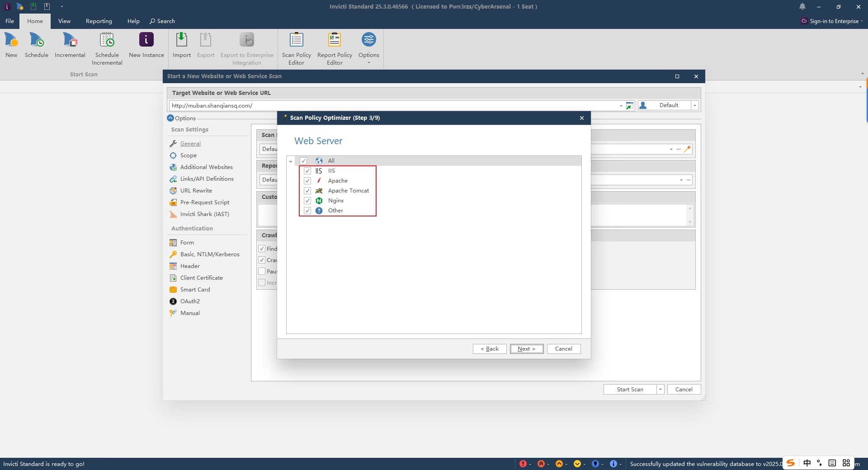Open quick access toolbar customize dropdown
The image size is (868, 470).
click(61, 6)
